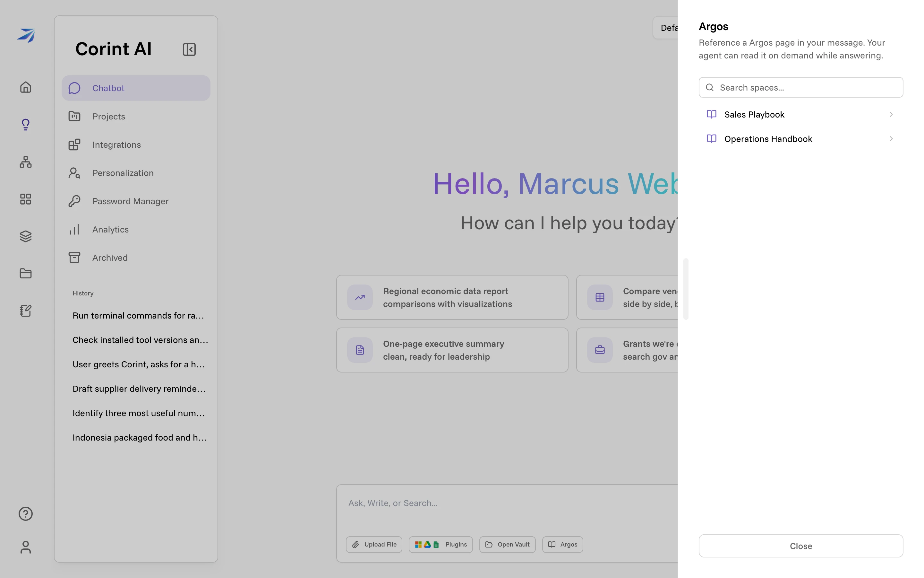Open the notebook-with-pencil icon
Screen dimensions: 924x578
coord(26,311)
